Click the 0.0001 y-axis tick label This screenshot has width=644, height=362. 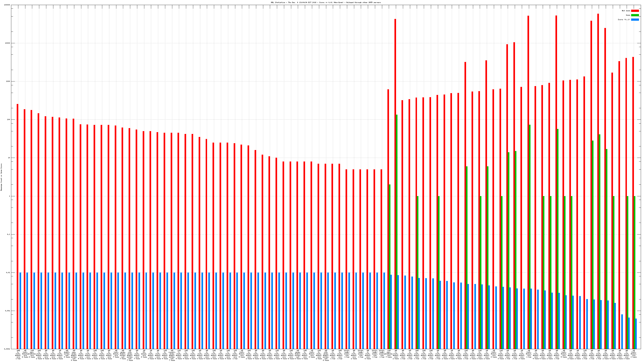[x=7, y=349]
